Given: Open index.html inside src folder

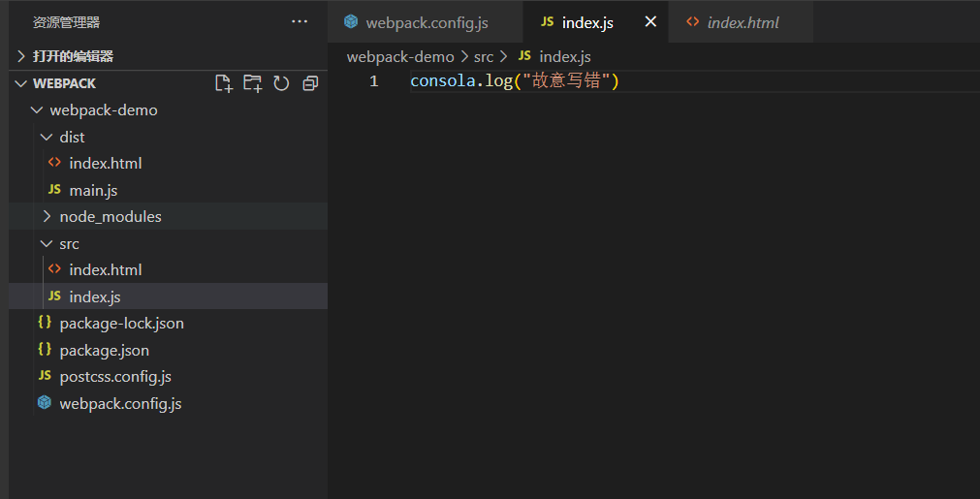Looking at the screenshot, I should coord(168,269).
